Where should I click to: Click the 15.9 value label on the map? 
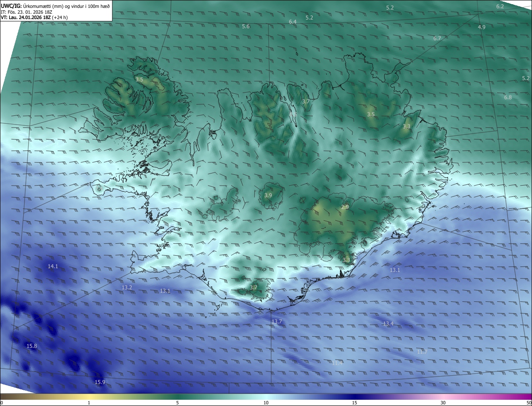(x=100, y=382)
